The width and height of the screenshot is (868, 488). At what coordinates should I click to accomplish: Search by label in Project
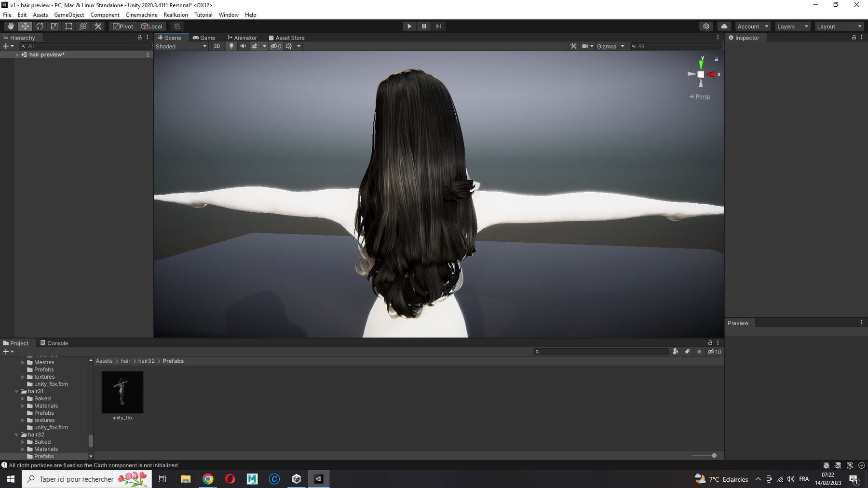[687, 352]
